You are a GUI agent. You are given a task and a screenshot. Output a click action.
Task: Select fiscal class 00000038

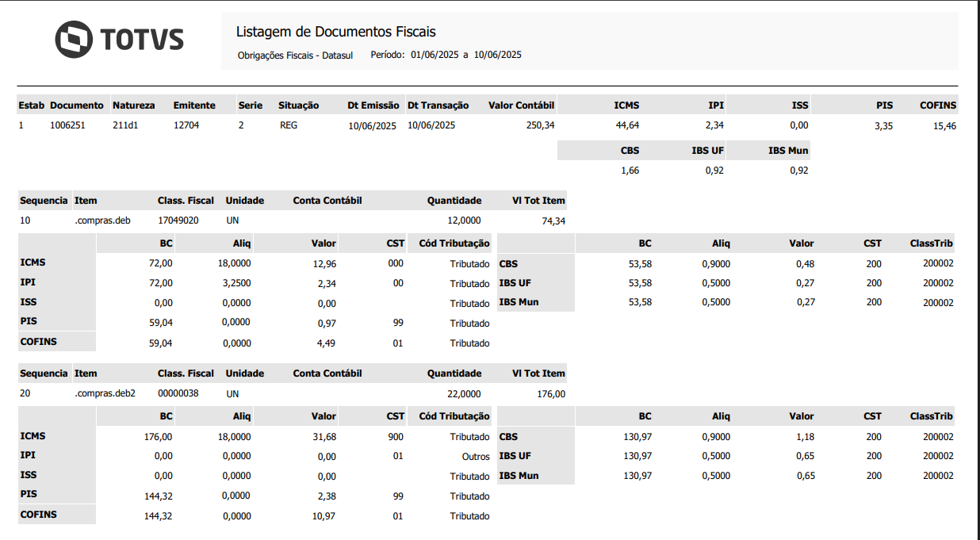tap(178, 393)
